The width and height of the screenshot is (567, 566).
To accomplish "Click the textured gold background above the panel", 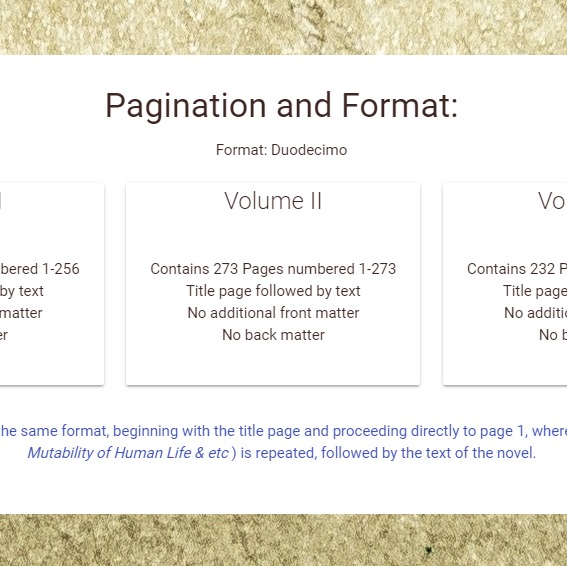I will coord(284,27).
